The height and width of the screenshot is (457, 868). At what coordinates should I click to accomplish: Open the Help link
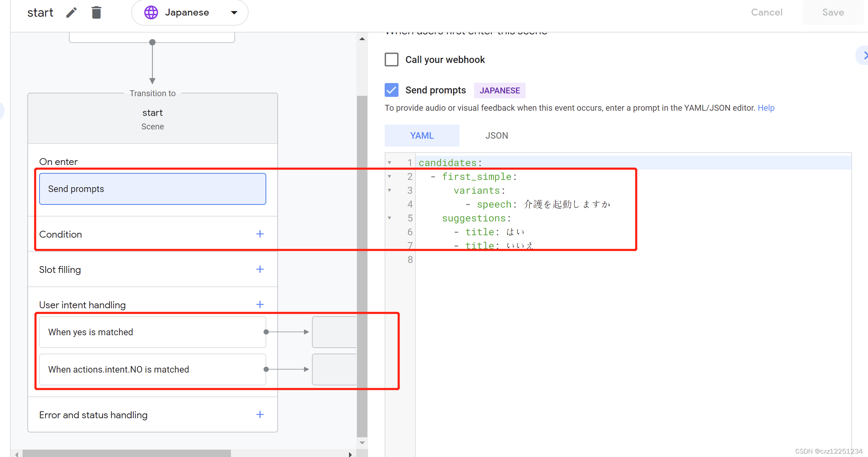[766, 108]
